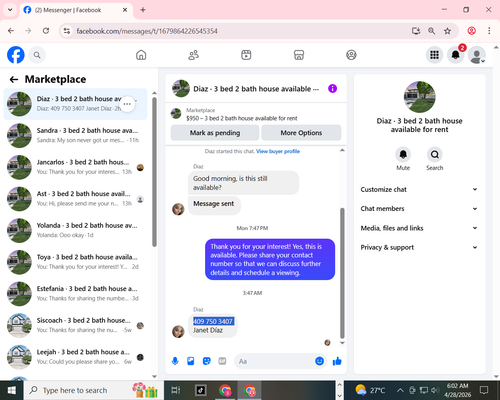Viewport: 500px width, 400px height.
Task: Go to the Home feed icon
Action: (141, 55)
